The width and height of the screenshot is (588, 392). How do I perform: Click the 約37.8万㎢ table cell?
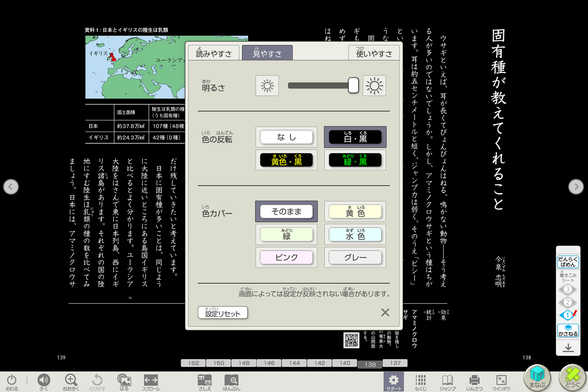(131, 126)
